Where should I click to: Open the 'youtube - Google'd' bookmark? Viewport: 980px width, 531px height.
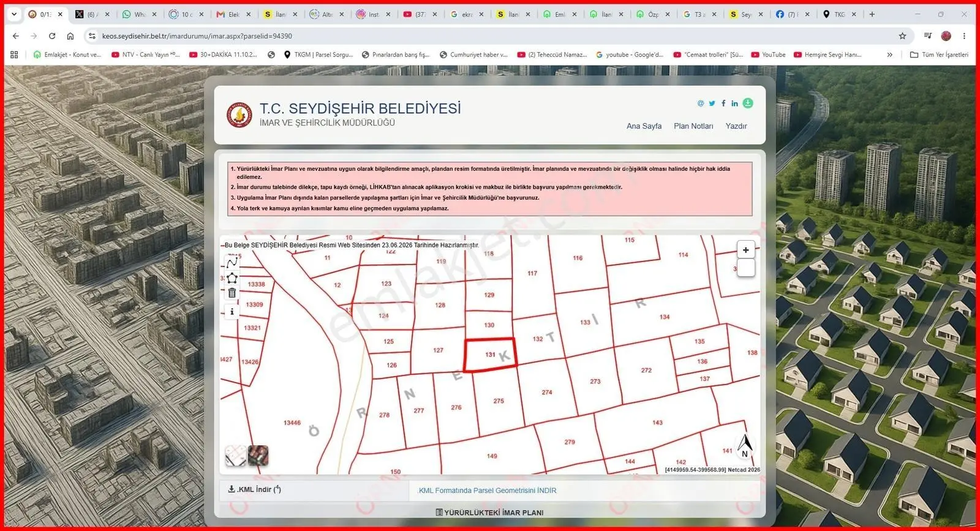coord(629,55)
